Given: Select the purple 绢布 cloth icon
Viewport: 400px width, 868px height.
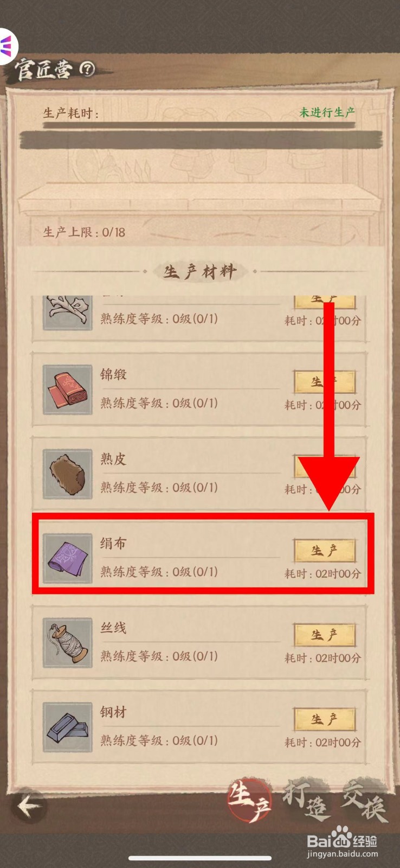Looking at the screenshot, I should tap(68, 558).
